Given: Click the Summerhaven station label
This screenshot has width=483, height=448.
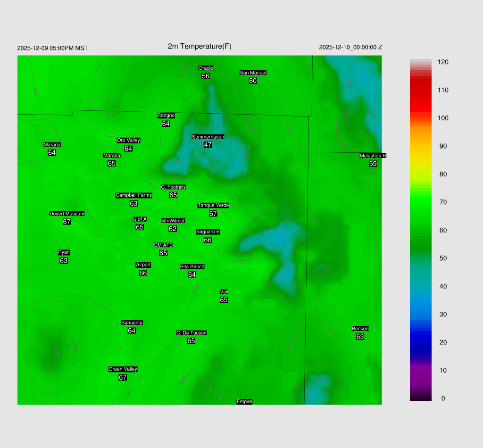Looking at the screenshot, I should click(x=208, y=137).
